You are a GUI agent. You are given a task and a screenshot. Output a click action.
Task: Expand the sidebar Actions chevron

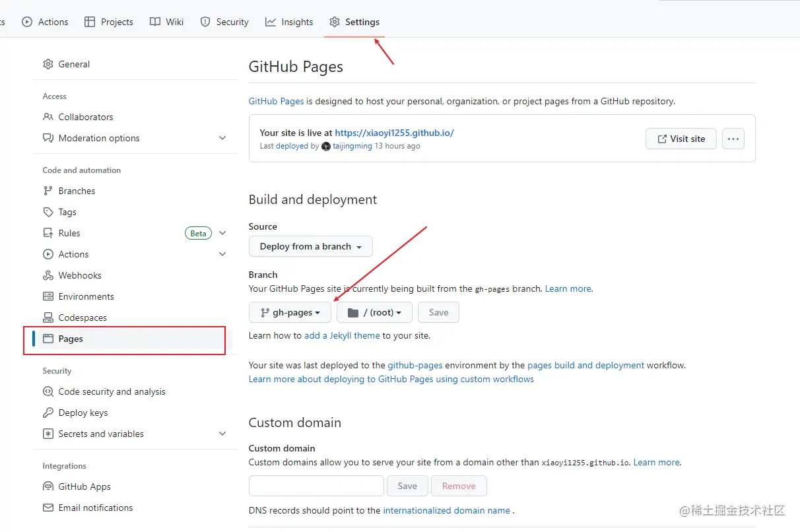[x=222, y=254]
